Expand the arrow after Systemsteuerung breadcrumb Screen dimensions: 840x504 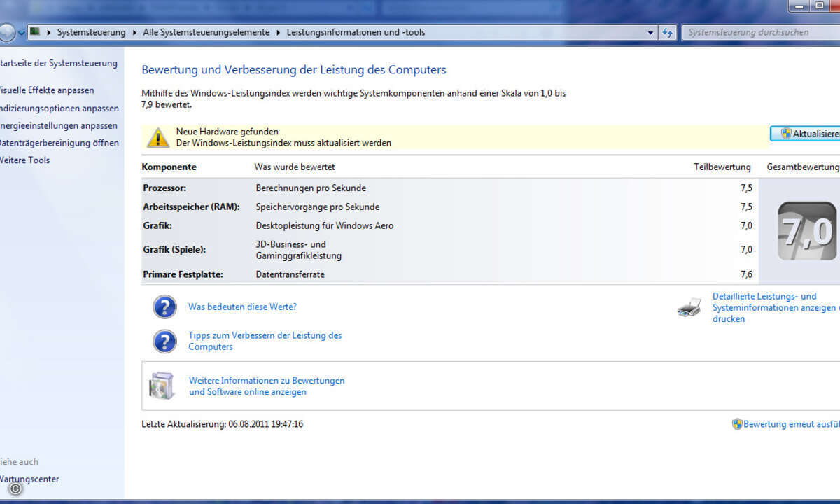click(x=135, y=32)
